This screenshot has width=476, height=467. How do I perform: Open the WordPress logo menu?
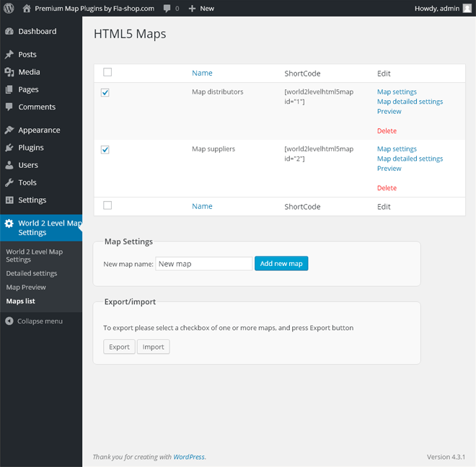pos(9,8)
